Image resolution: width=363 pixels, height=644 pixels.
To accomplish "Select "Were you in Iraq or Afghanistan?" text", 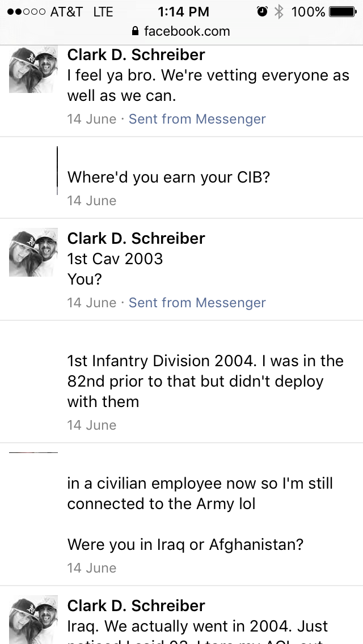I will 185,545.
